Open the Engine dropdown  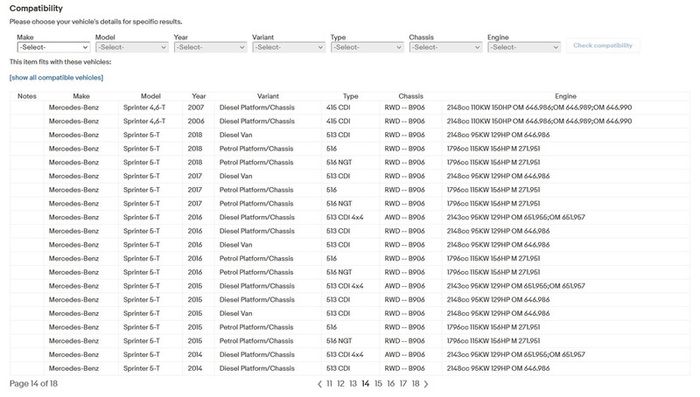[524, 47]
